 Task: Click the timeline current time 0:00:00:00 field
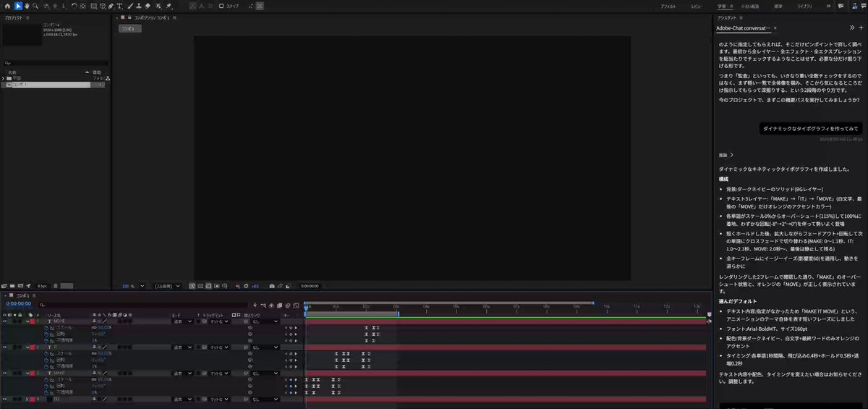19,304
